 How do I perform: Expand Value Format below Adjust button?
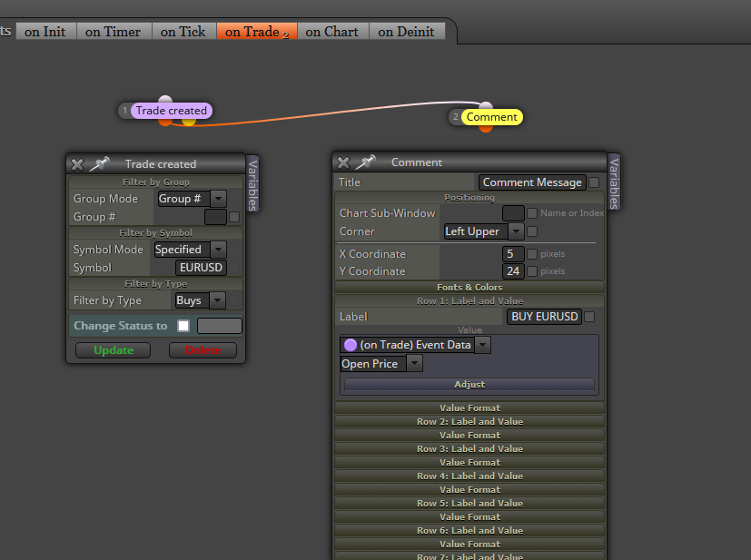pyautogui.click(x=469, y=408)
